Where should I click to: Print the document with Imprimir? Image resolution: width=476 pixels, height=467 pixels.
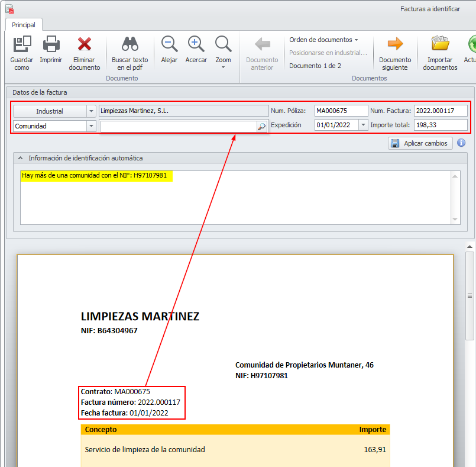[51, 45]
